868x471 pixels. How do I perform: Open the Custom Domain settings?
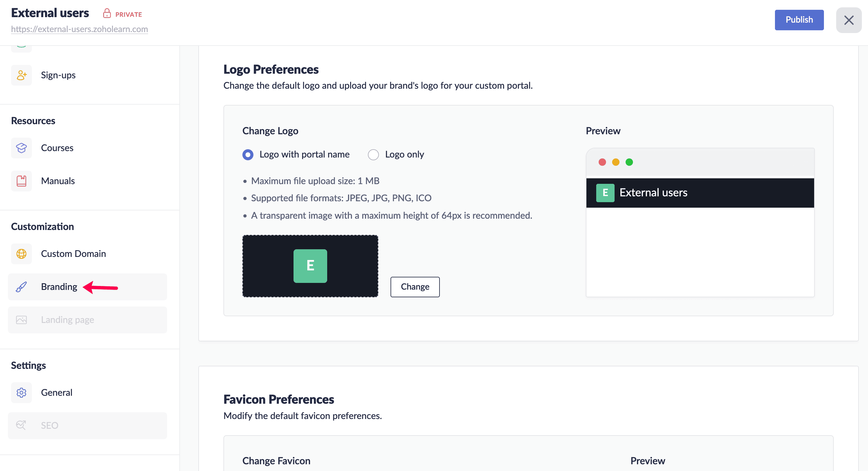73,254
